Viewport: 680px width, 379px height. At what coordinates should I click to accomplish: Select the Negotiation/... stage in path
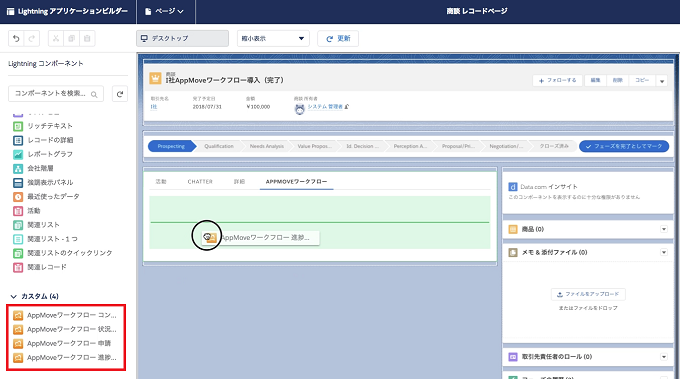(x=506, y=147)
